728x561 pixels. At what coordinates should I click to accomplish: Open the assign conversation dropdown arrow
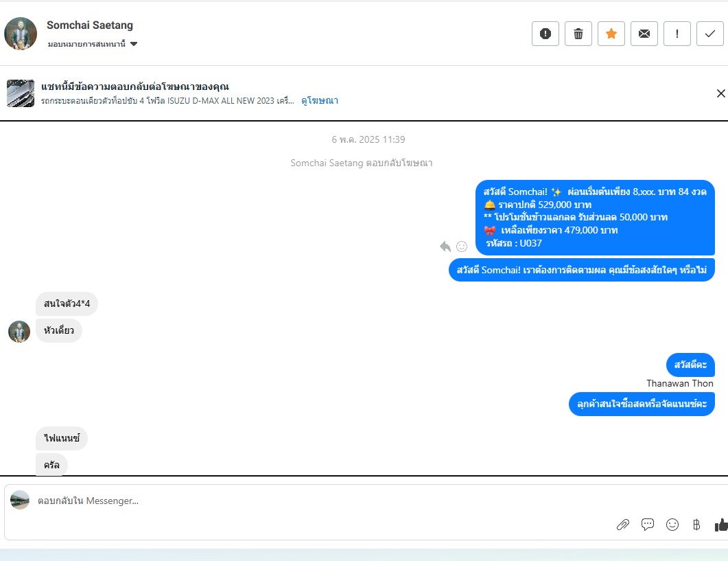pyautogui.click(x=134, y=44)
